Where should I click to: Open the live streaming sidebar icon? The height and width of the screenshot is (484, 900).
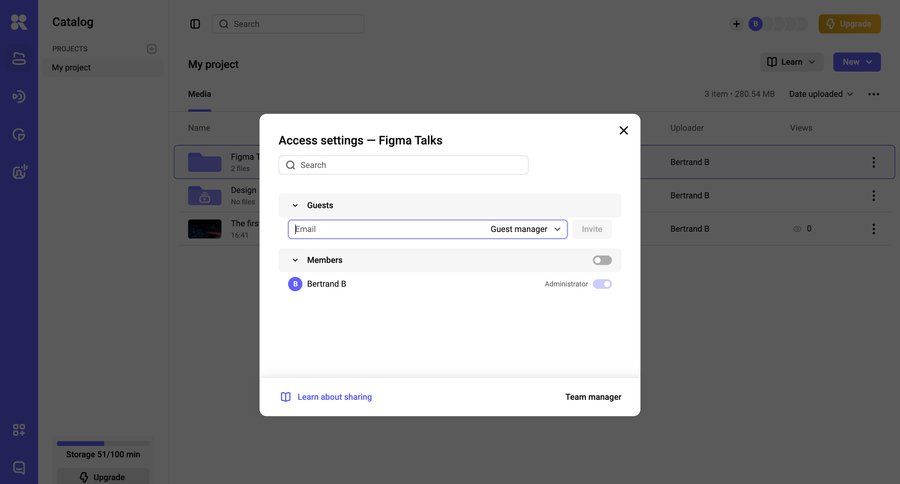pos(19,96)
